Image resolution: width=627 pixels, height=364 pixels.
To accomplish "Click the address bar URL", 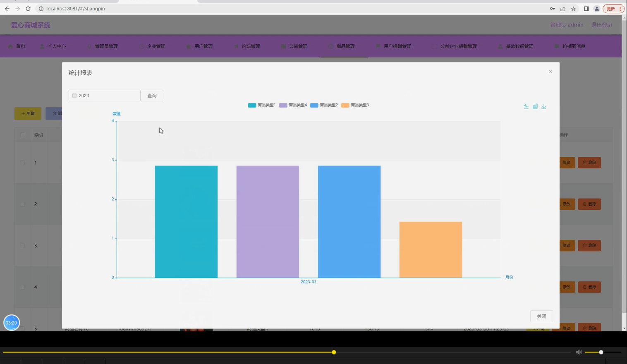I will [x=76, y=9].
